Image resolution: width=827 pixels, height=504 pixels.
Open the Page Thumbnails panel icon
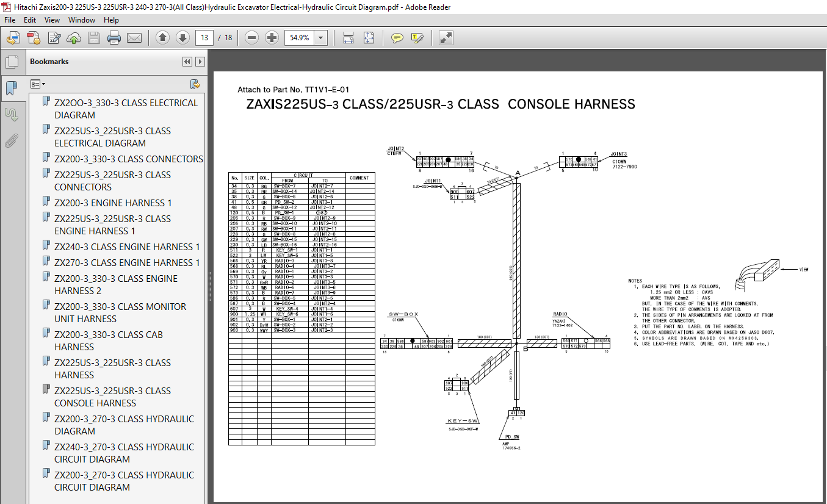12,62
